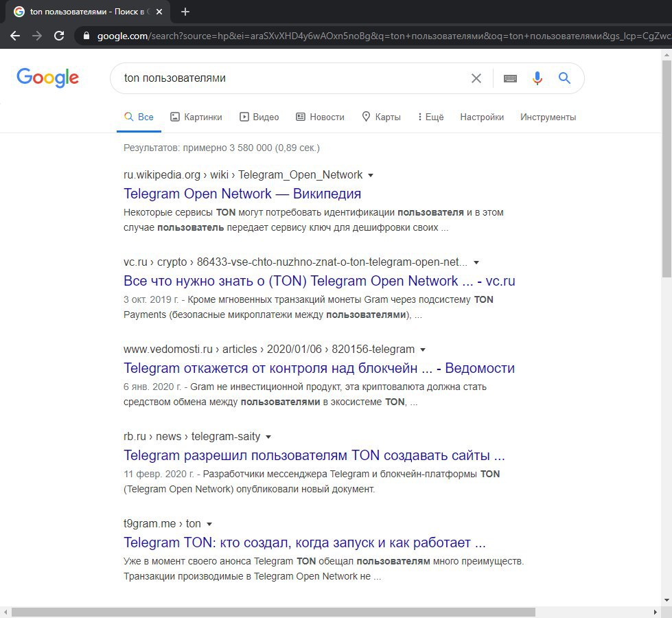Open the on-screen keyboard icon
This screenshot has width=672, height=618.
click(510, 78)
